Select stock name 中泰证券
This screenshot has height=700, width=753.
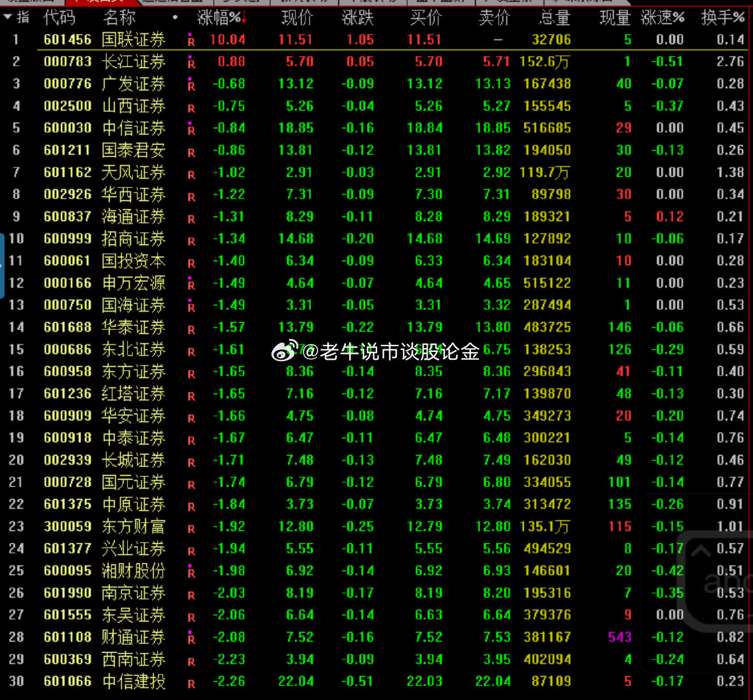[133, 438]
